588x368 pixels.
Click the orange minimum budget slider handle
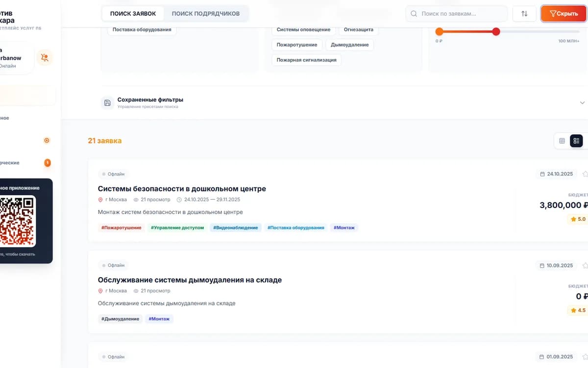click(x=439, y=31)
